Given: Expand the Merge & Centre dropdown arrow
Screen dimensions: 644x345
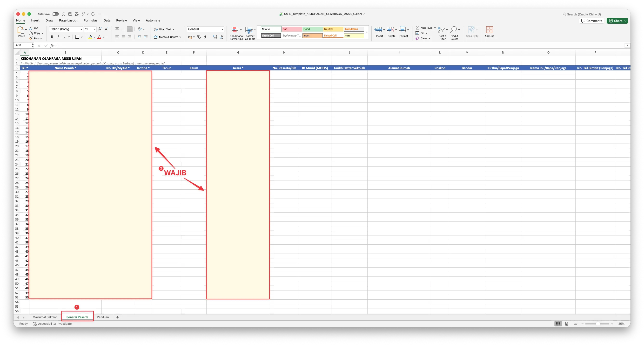Looking at the screenshot, I should click(x=180, y=37).
